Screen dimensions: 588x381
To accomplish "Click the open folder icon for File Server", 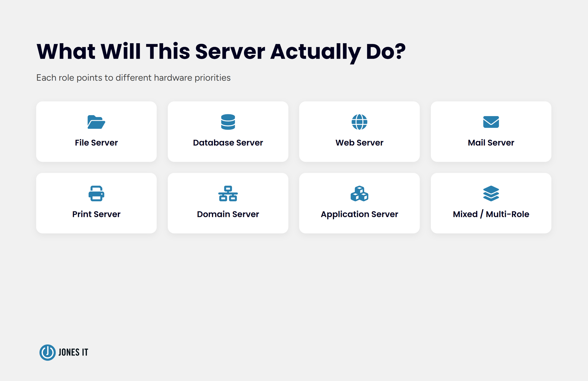I will [x=96, y=122].
